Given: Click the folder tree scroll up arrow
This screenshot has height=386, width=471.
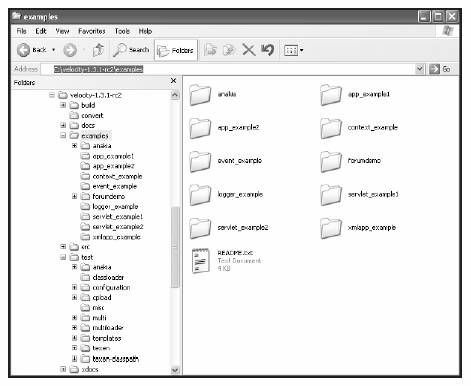Looking at the screenshot, I should tap(175, 95).
